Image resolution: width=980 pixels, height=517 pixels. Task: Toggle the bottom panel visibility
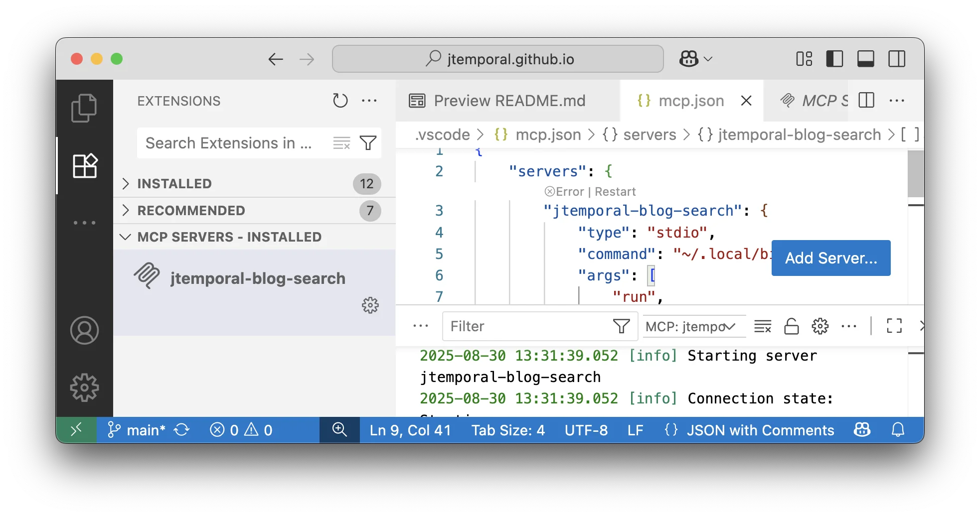(x=865, y=59)
